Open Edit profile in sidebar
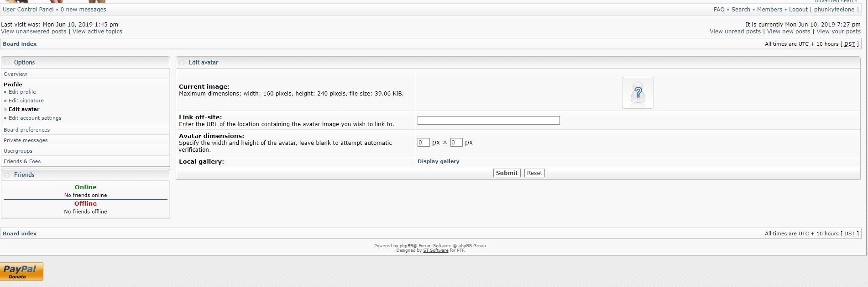Image resolution: width=868 pixels, height=287 pixels. pos(22,92)
